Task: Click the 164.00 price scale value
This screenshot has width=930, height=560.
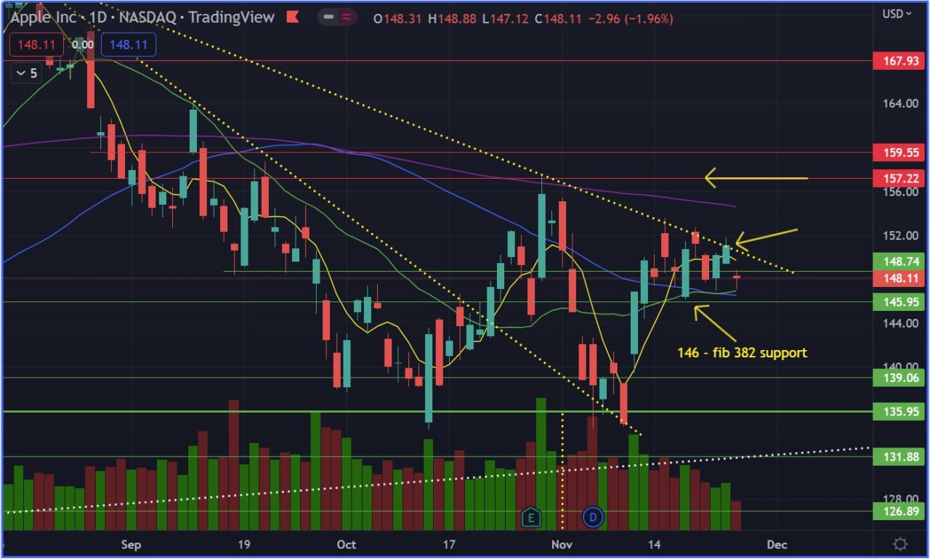Action: 901,104
